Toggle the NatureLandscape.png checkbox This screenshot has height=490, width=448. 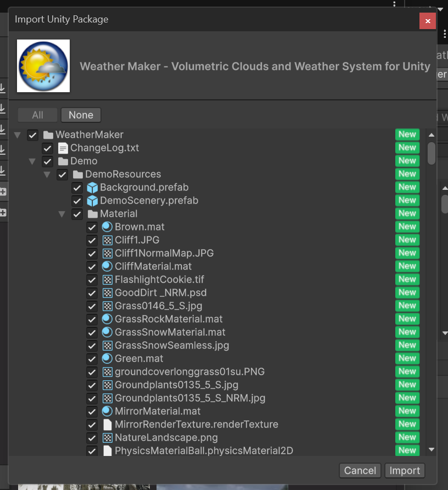pyautogui.click(x=92, y=438)
